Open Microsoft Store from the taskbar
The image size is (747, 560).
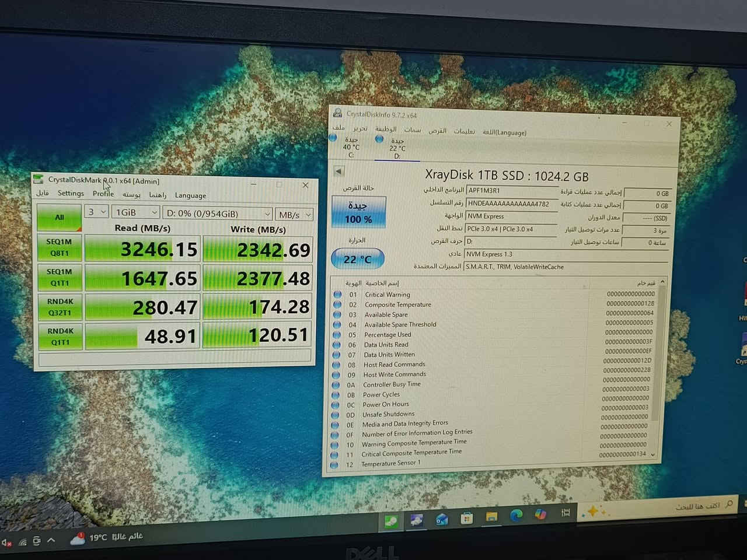tap(466, 518)
